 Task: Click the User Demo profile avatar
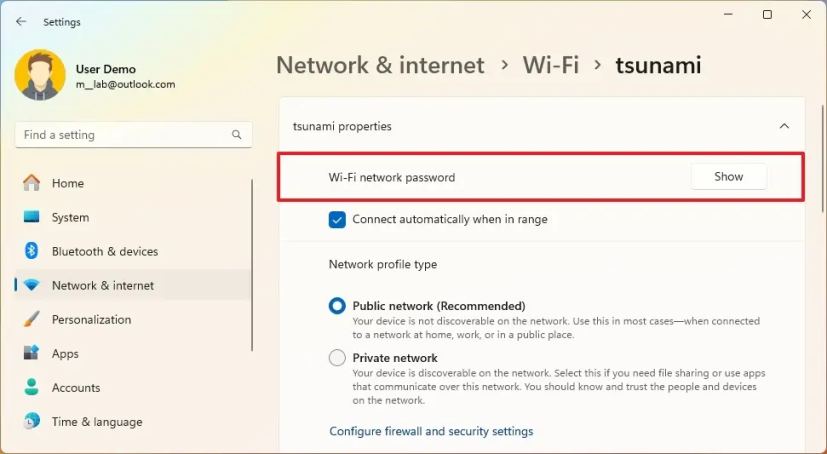click(x=40, y=75)
